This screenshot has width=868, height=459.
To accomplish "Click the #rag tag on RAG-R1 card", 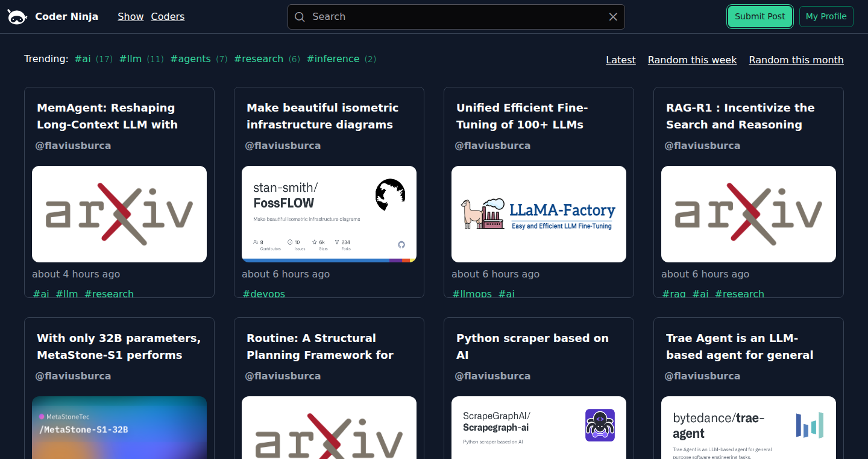I will (674, 293).
